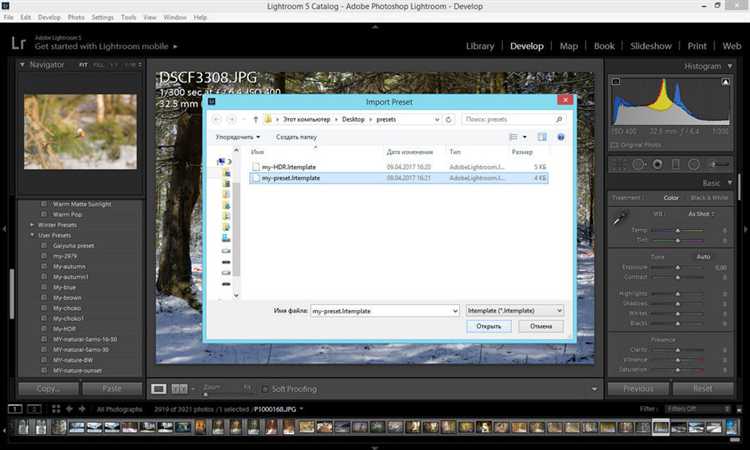Open address bar history dropdown
The height and width of the screenshot is (450, 750).
click(437, 119)
